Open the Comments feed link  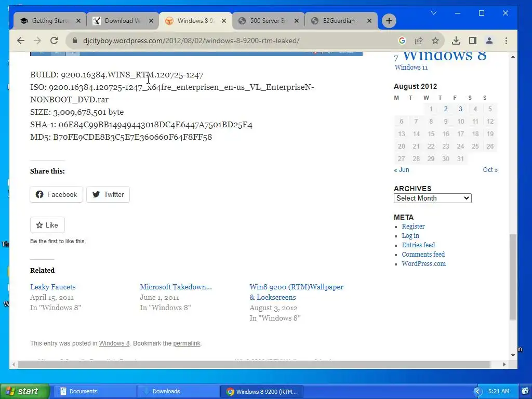[x=423, y=254]
